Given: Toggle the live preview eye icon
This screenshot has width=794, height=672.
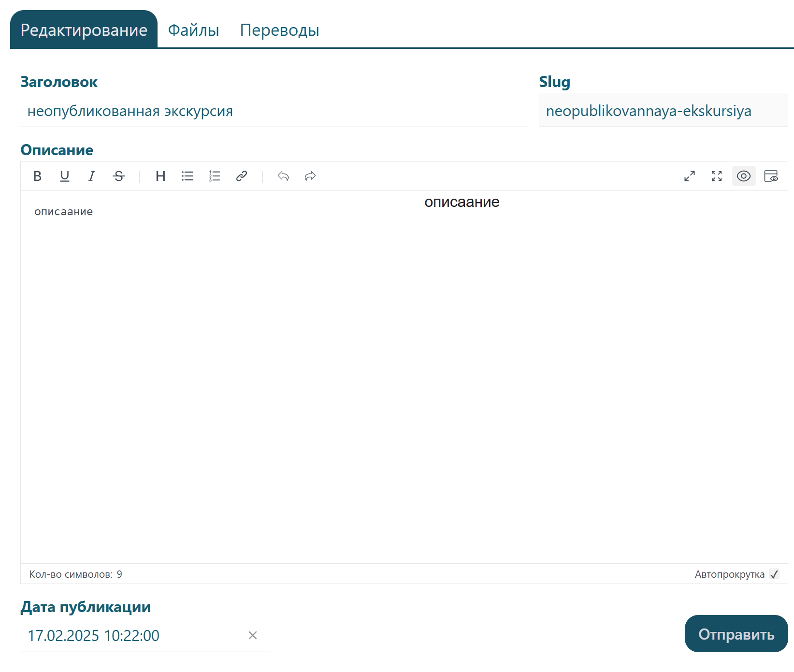Looking at the screenshot, I should tap(744, 176).
